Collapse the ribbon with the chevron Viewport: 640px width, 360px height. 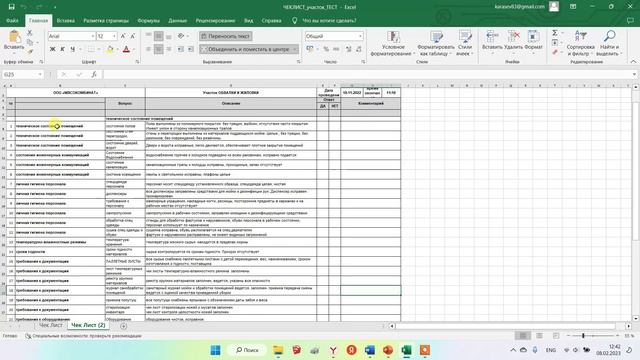(633, 62)
